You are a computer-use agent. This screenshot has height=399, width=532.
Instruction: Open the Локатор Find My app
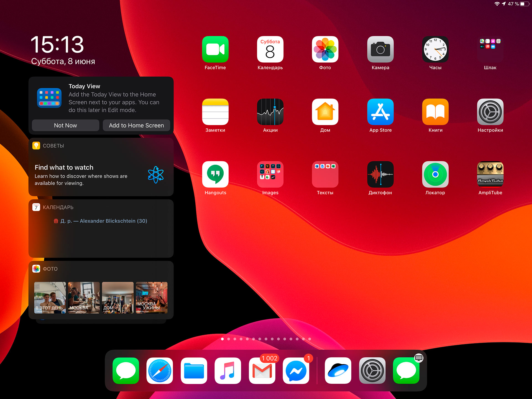[435, 174]
